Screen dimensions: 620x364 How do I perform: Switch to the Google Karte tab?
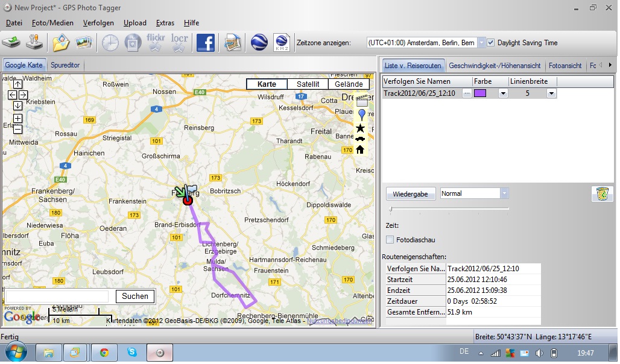pos(24,65)
